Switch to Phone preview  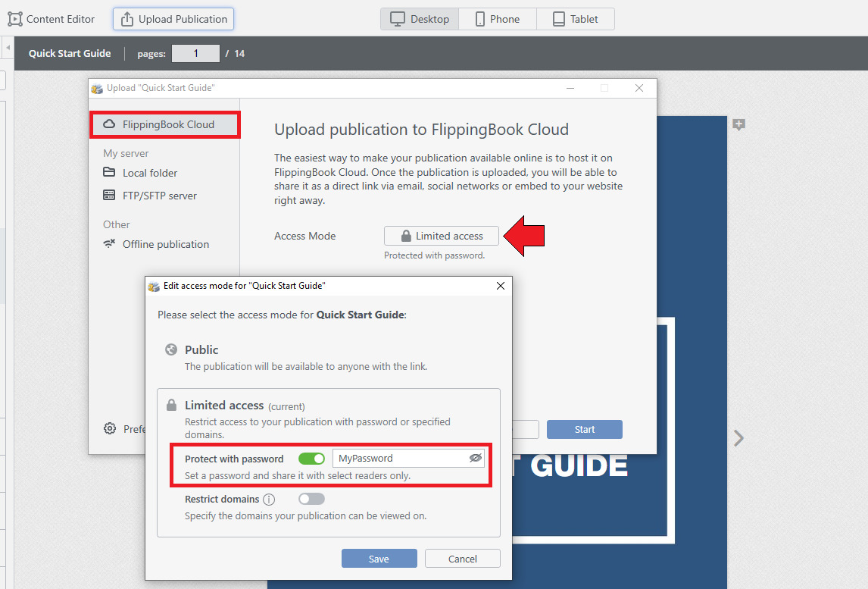pos(497,19)
